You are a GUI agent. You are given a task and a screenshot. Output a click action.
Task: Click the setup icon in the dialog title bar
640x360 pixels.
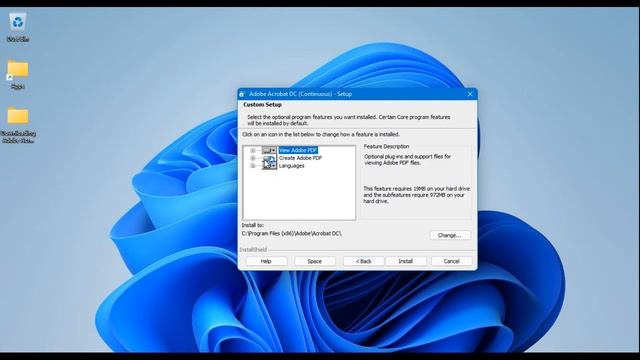242,94
